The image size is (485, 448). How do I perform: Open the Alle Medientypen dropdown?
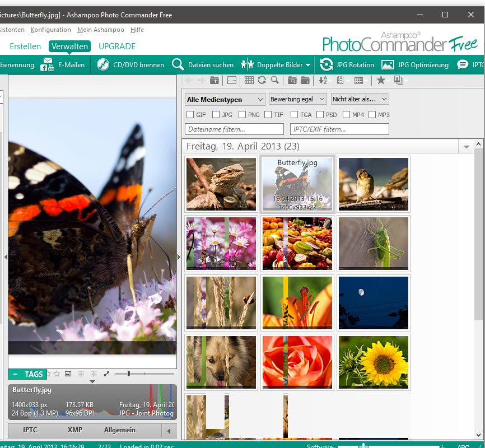[x=225, y=99]
